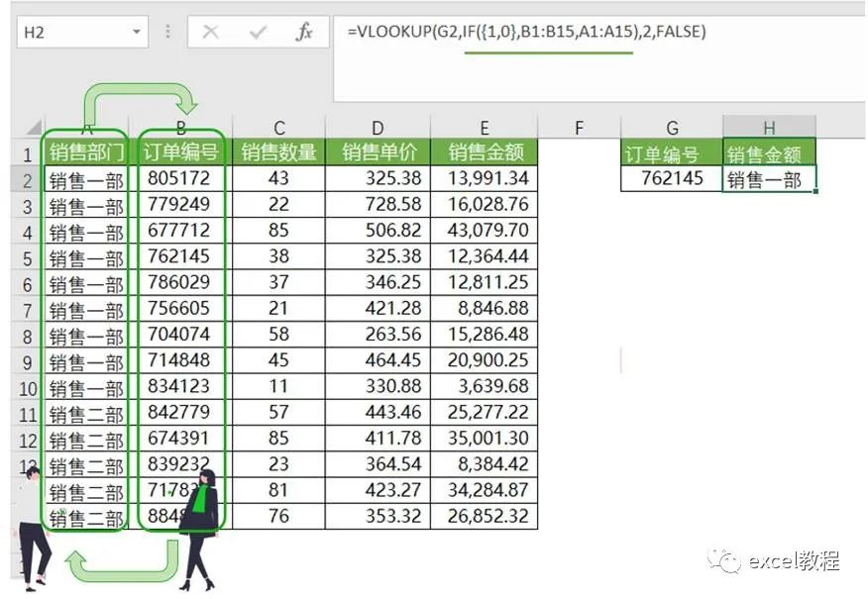Select column C header
The height and width of the screenshot is (599, 868).
pos(279,128)
